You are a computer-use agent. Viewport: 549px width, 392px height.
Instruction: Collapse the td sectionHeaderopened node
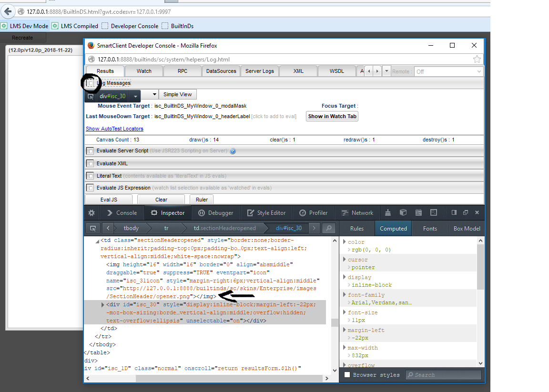(x=97, y=241)
